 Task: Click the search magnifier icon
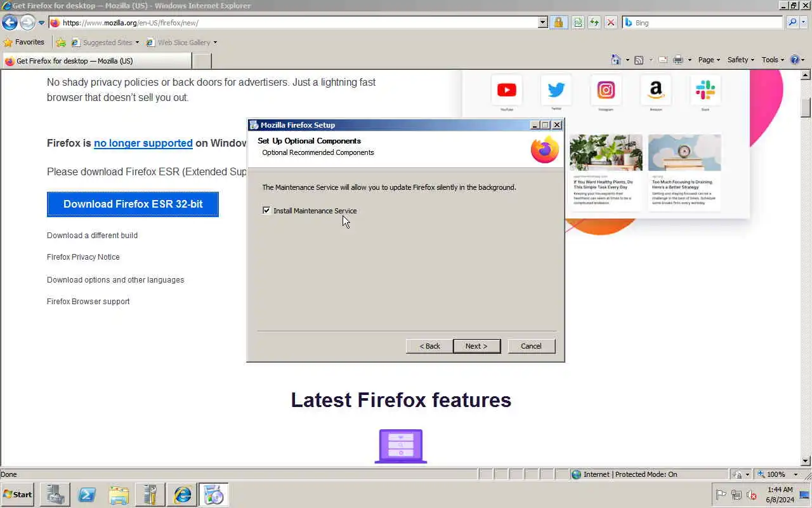[x=791, y=23]
